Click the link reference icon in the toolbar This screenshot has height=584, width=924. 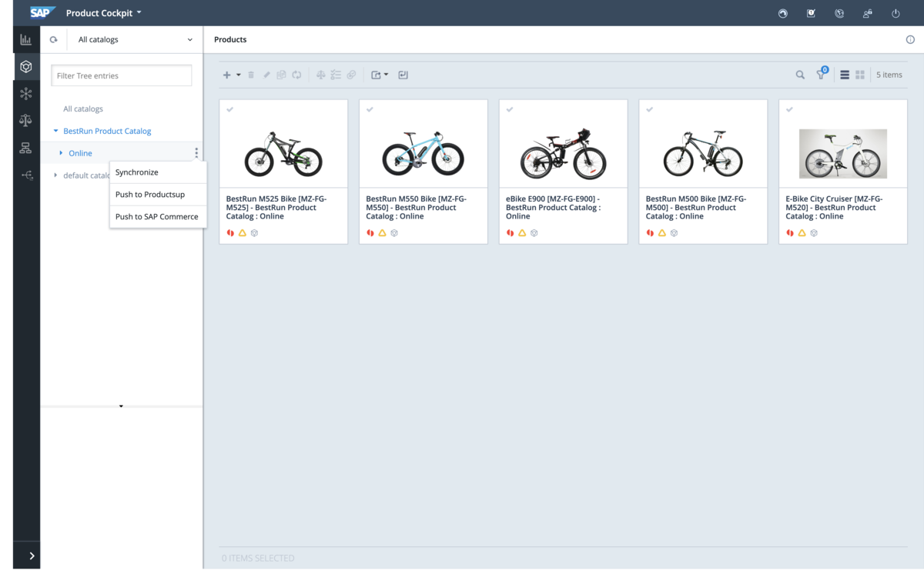point(352,75)
